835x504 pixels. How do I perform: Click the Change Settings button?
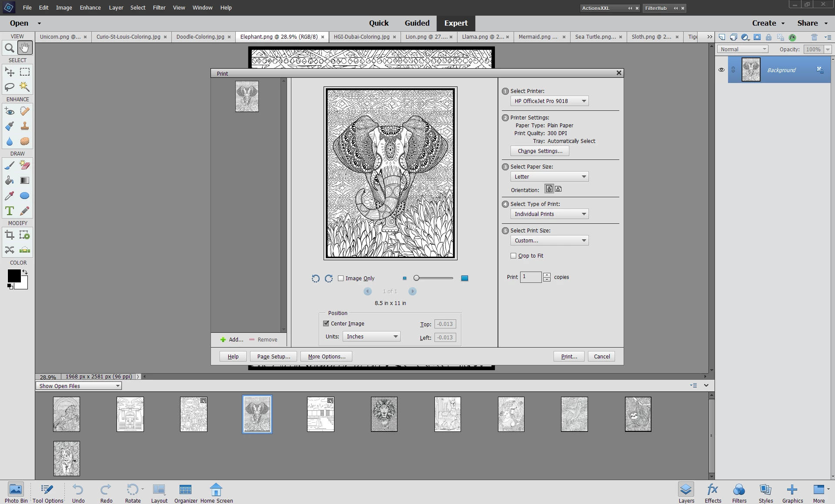540,151
